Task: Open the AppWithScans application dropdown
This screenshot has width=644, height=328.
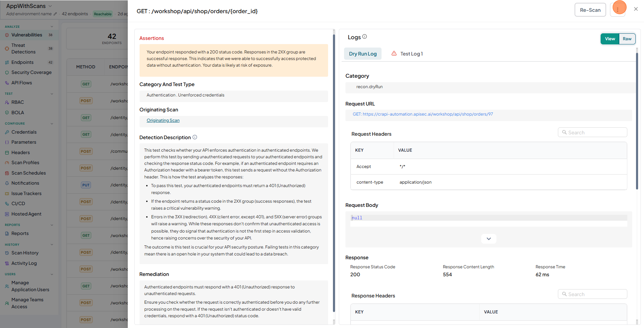Action: coord(50,6)
